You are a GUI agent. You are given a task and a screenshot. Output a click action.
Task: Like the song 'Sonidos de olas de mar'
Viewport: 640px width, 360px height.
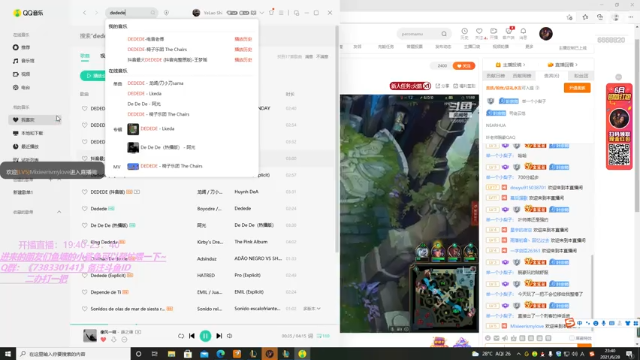[x=84, y=309]
